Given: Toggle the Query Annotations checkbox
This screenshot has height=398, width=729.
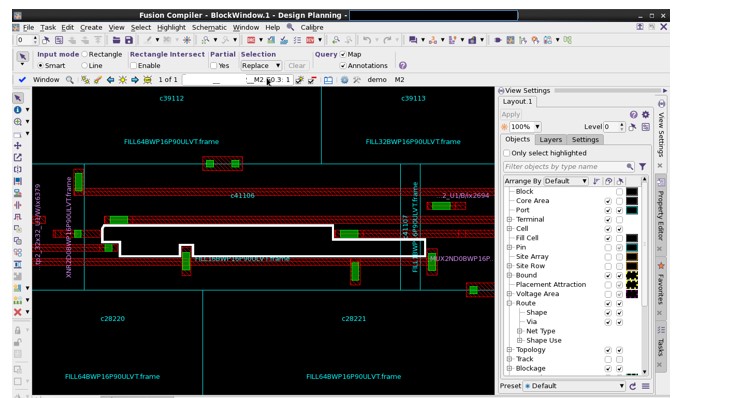Looking at the screenshot, I should coord(343,66).
